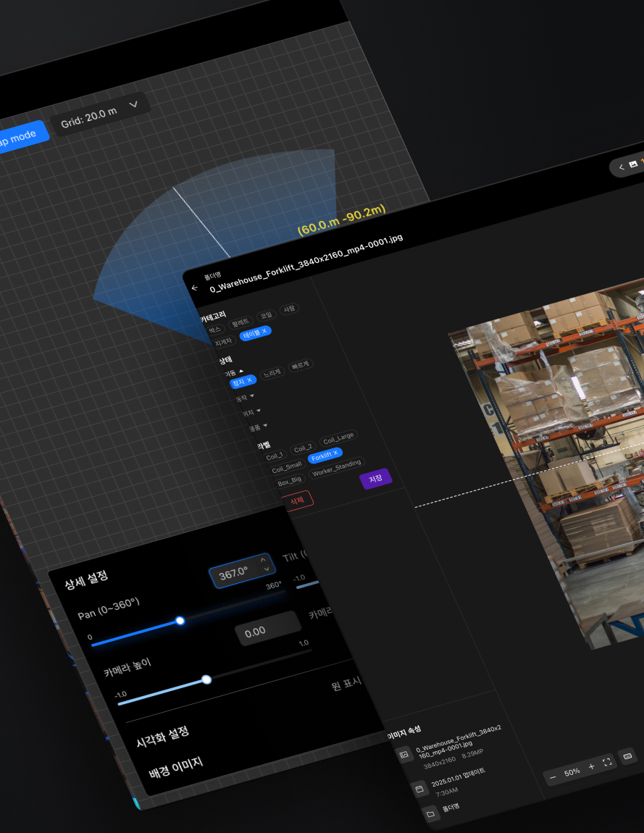
Task: Click the calendar icon beside 2025.01.01 업데이트
Action: 419,789
